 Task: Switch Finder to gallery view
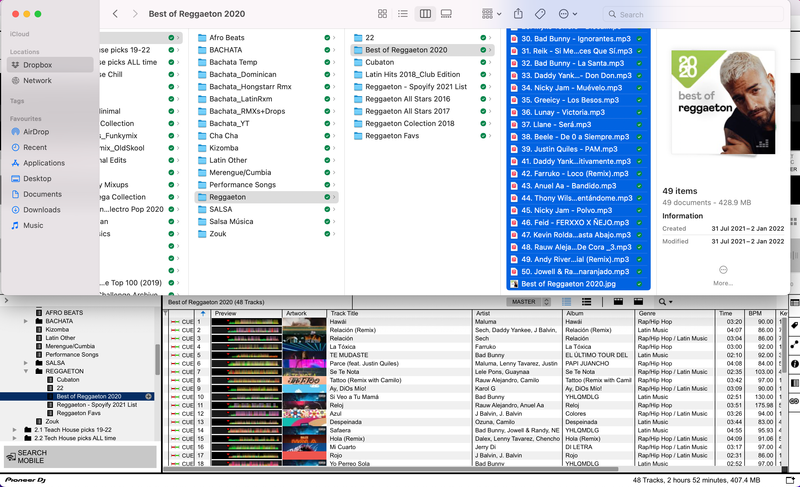point(446,14)
